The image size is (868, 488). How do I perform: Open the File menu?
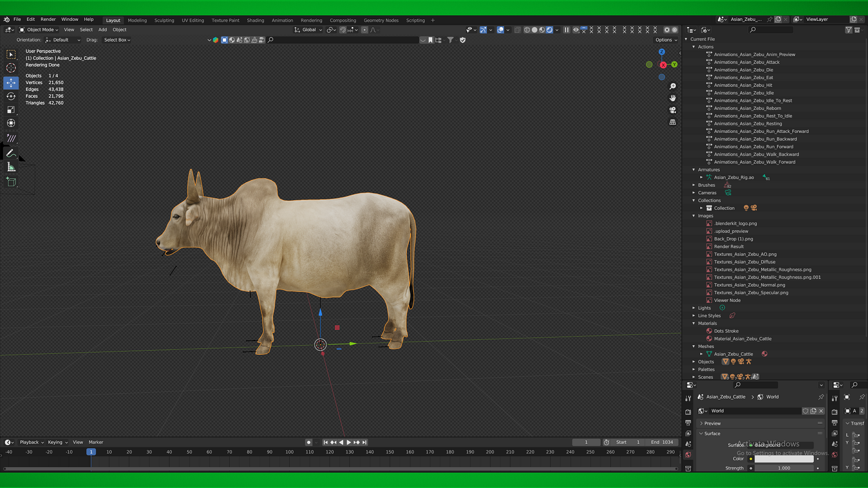[x=17, y=19]
